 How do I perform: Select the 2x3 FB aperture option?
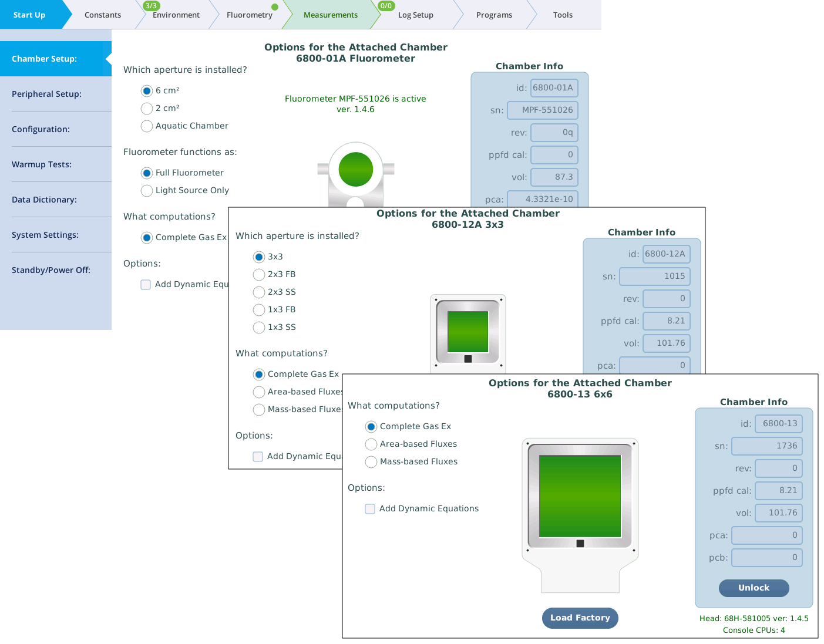[x=259, y=275]
